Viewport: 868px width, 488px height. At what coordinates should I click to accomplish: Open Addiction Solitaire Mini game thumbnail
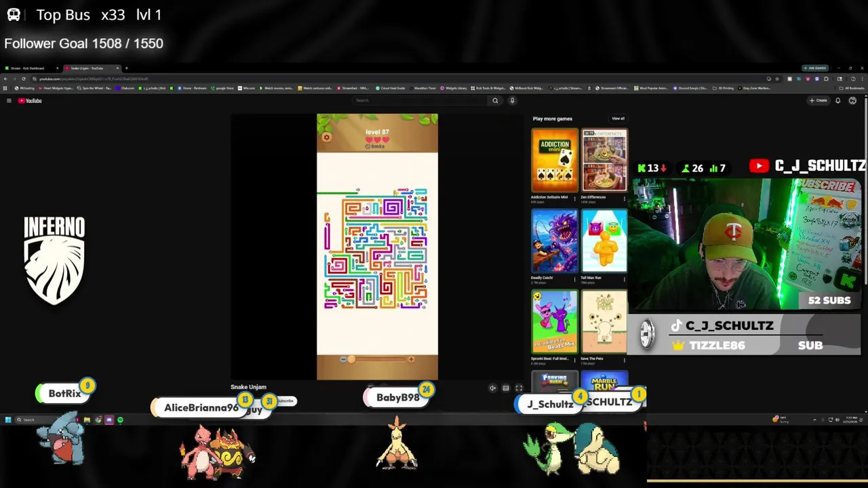coord(555,161)
